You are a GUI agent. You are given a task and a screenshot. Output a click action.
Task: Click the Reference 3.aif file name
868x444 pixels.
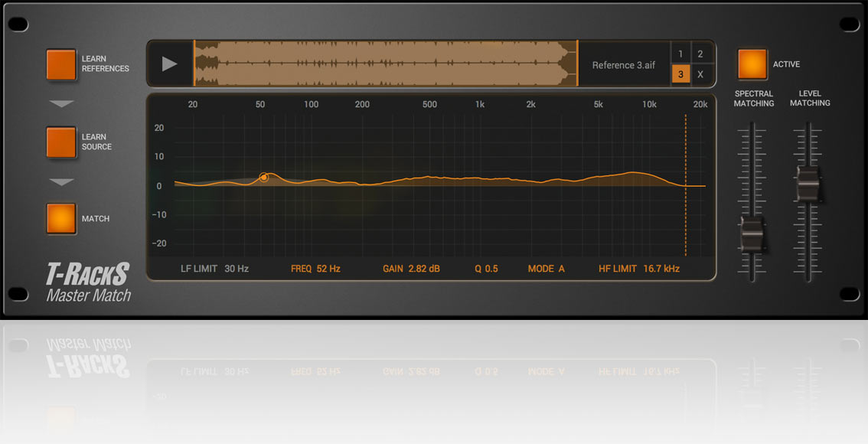tap(624, 65)
